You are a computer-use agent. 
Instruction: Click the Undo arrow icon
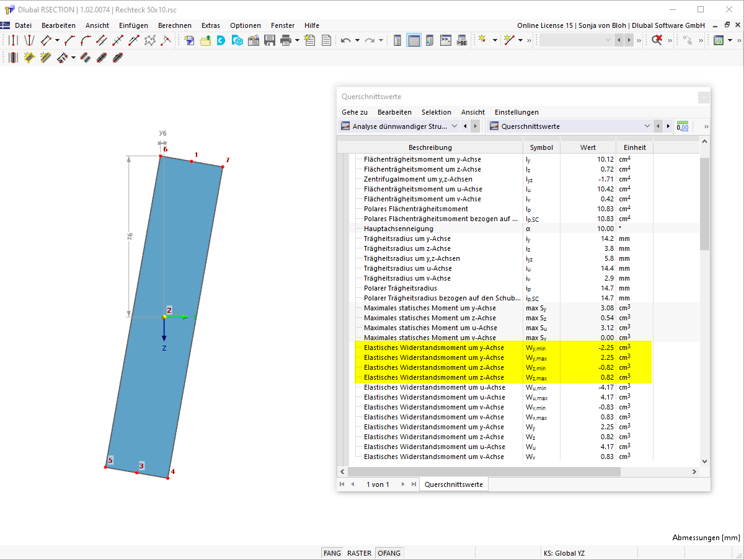[x=346, y=40]
